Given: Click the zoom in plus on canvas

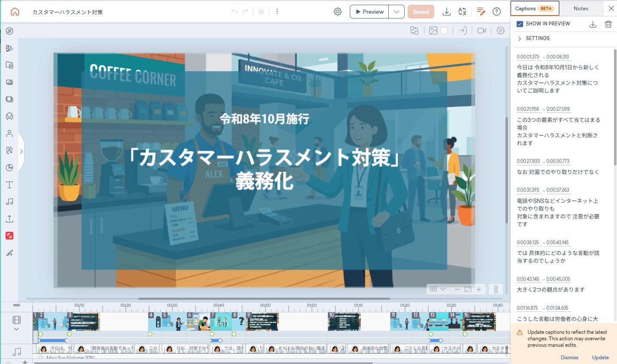Looking at the screenshot, I should pos(479,289).
